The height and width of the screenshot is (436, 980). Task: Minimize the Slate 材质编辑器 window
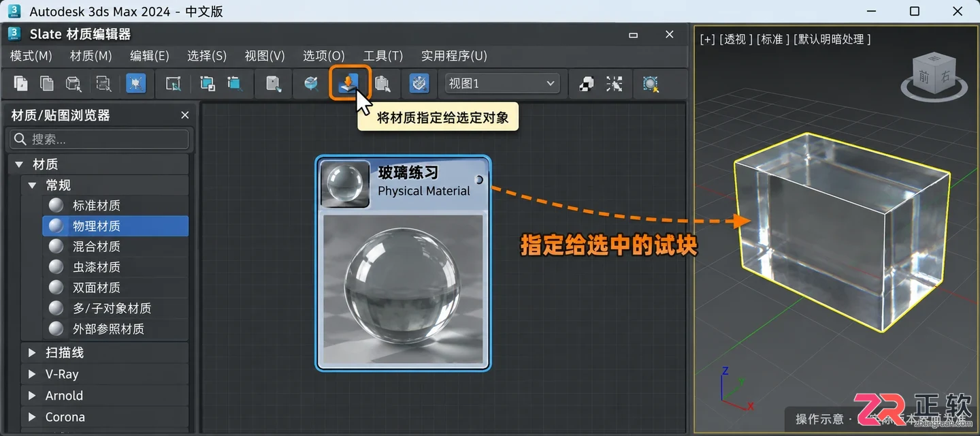point(633,34)
